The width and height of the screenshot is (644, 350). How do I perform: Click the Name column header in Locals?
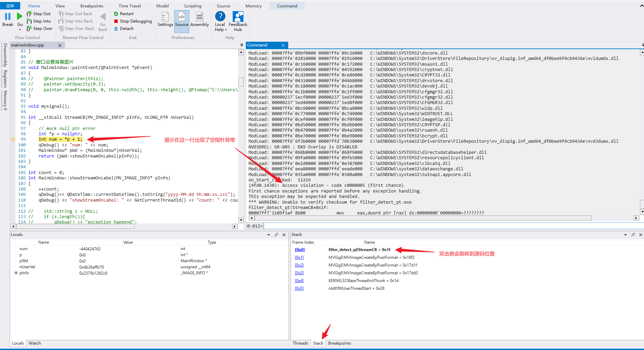[x=44, y=242]
